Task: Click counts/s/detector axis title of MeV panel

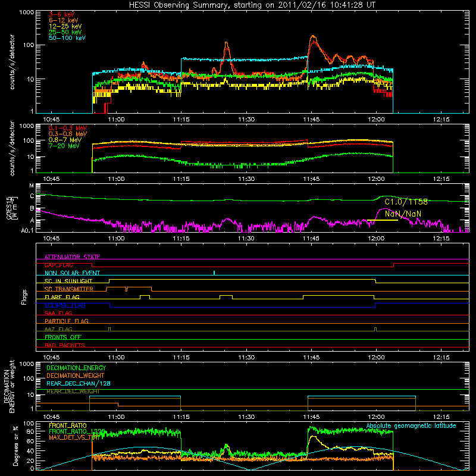Action: (12, 149)
